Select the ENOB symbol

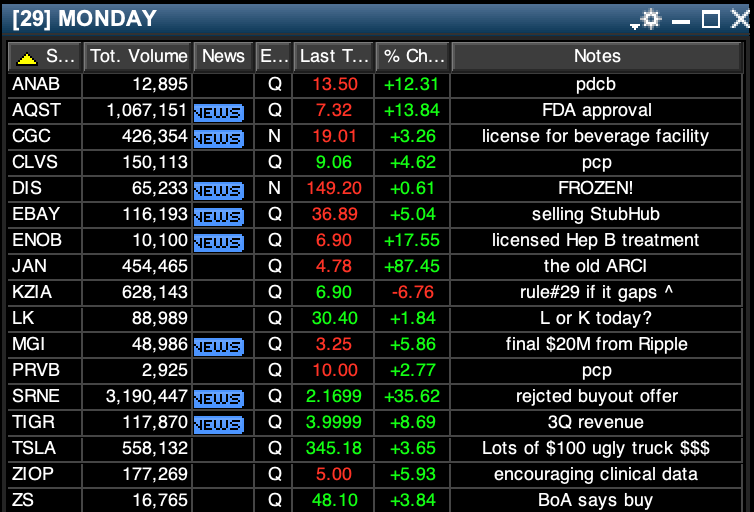(37, 240)
